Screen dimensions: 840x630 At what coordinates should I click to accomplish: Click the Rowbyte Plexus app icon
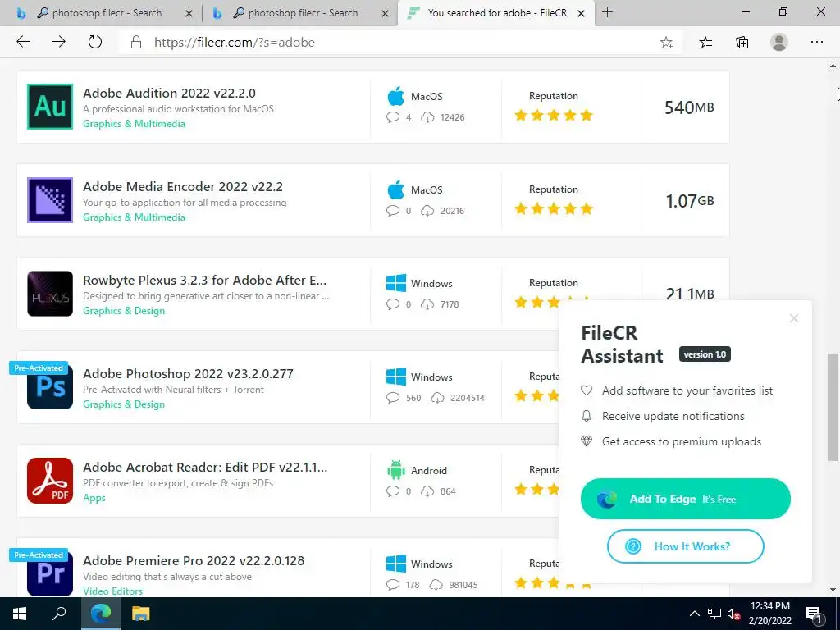[x=50, y=294]
